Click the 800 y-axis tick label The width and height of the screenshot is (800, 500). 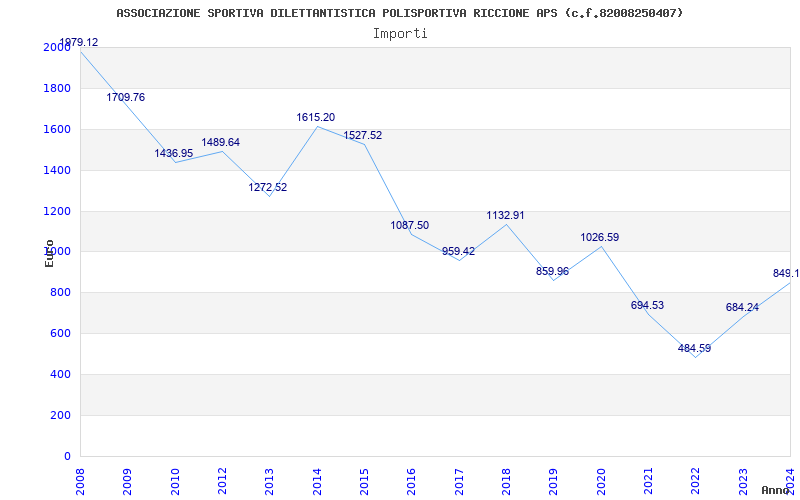(63, 292)
